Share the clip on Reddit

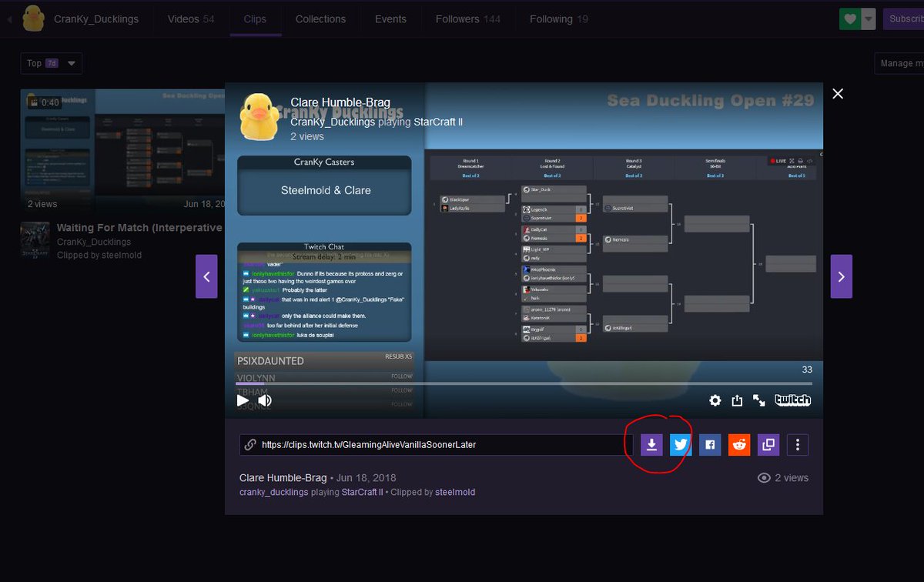point(739,444)
